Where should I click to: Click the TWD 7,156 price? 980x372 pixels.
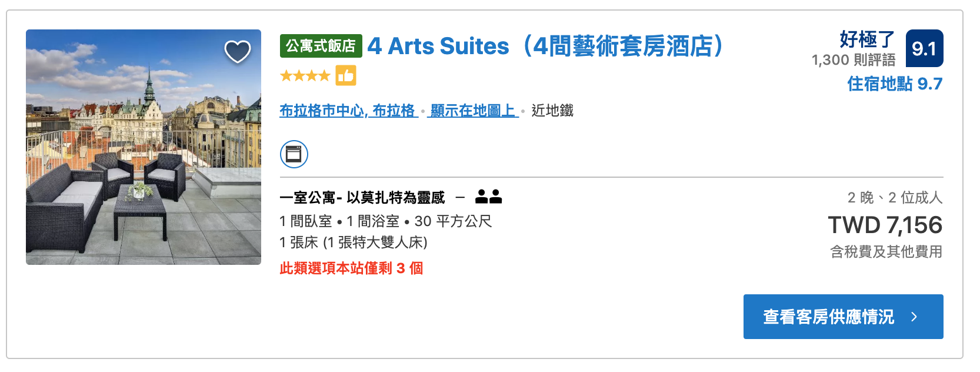click(885, 225)
